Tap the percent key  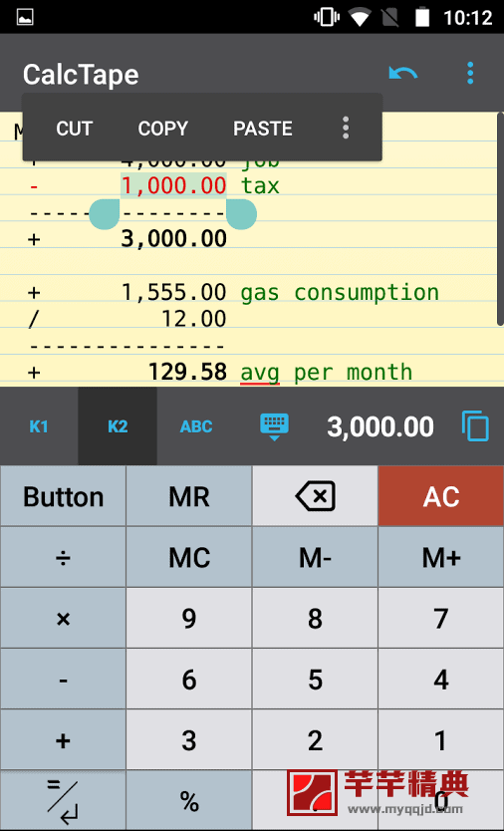click(189, 800)
